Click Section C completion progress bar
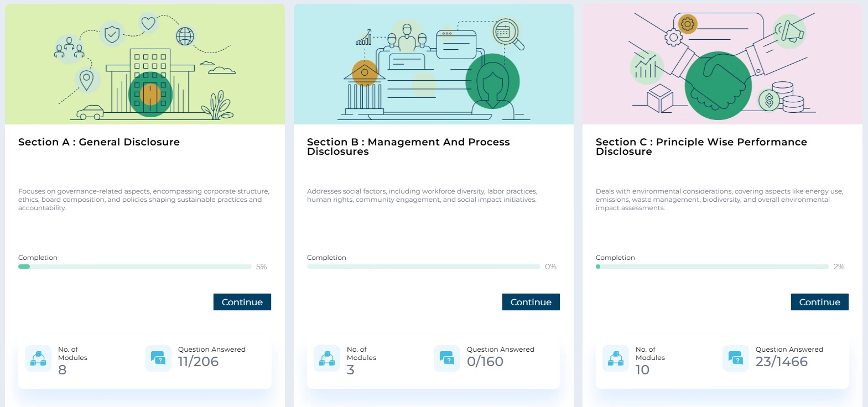Viewport: 868px width, 407px height. coord(713,267)
